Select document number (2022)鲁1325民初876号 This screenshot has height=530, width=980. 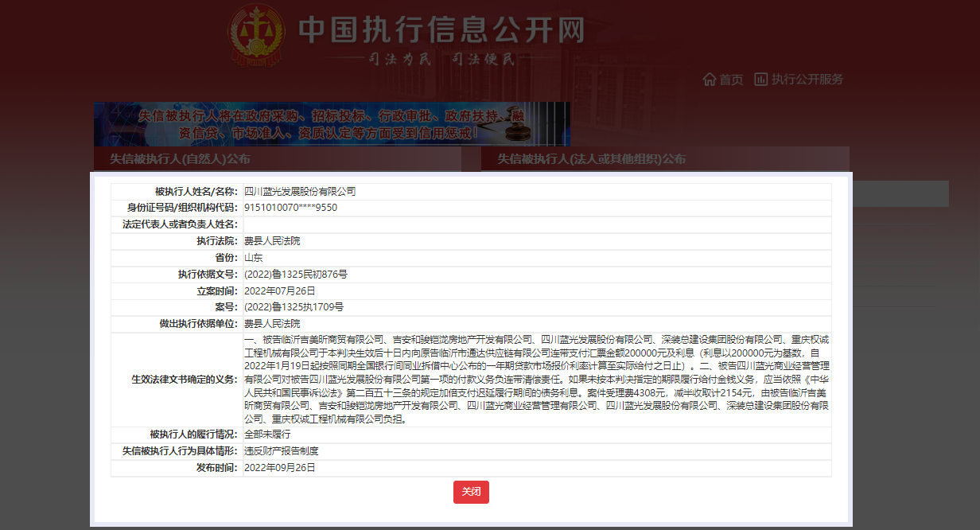[296, 274]
